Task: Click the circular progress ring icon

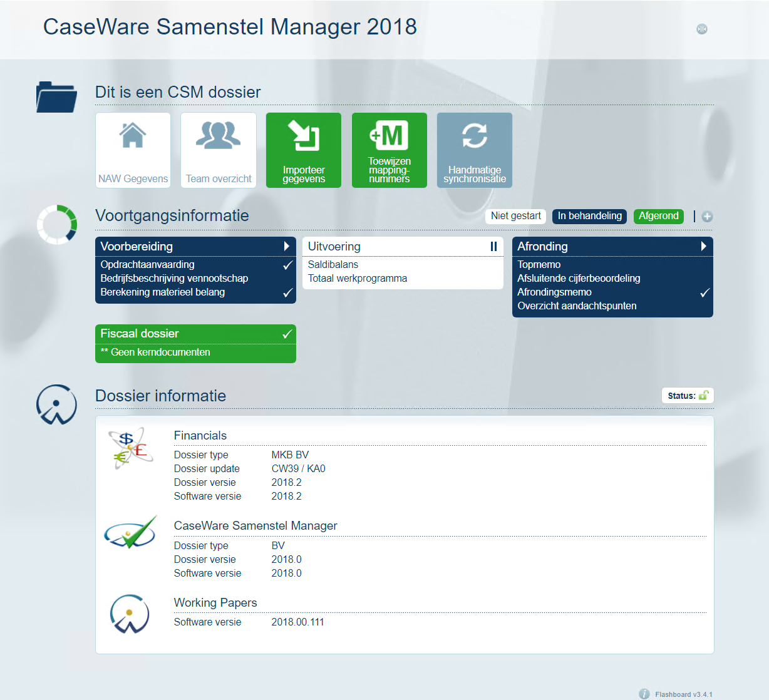Action: 57,224
